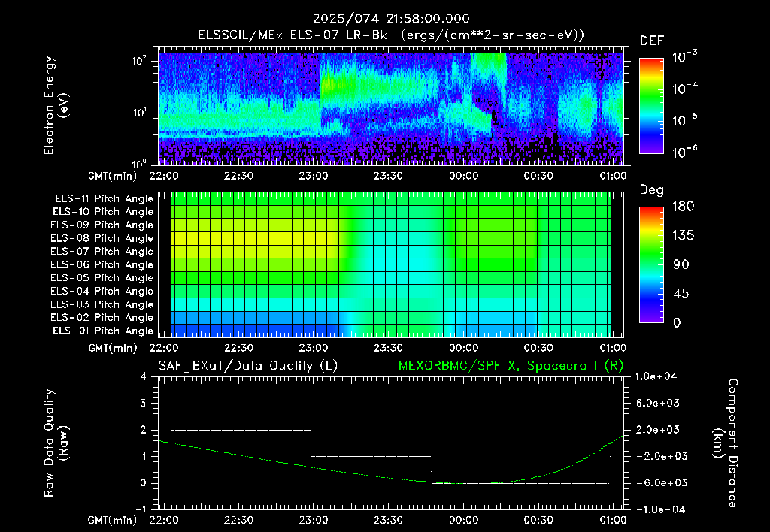Click 00:30 tick under pitch angle panel

click(x=538, y=348)
